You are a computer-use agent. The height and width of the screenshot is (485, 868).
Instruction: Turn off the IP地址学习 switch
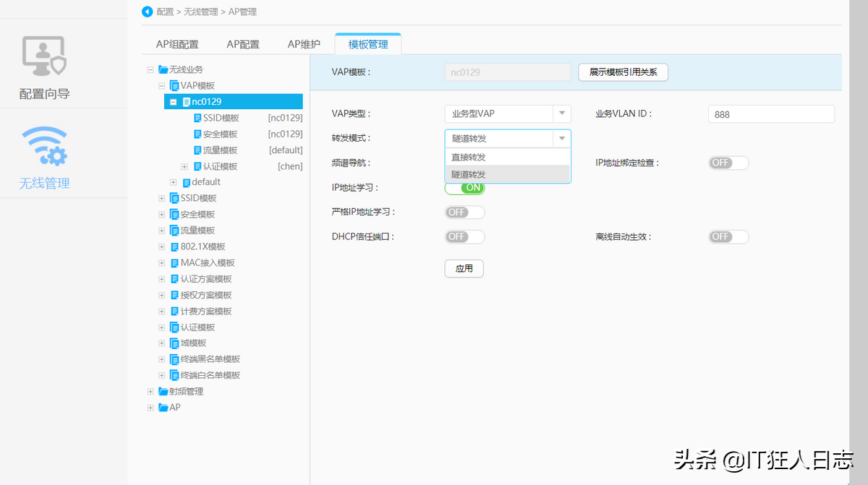[464, 187]
